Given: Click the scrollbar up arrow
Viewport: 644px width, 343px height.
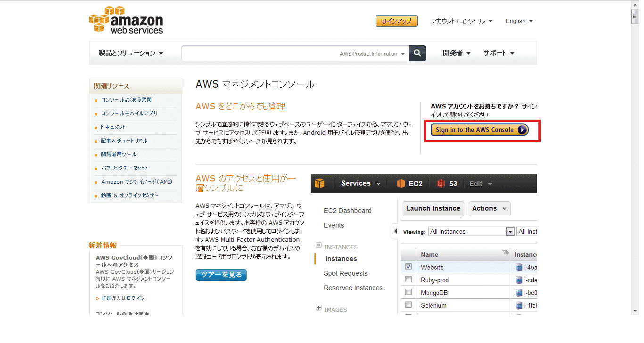Looking at the screenshot, I should tap(635, 4).
